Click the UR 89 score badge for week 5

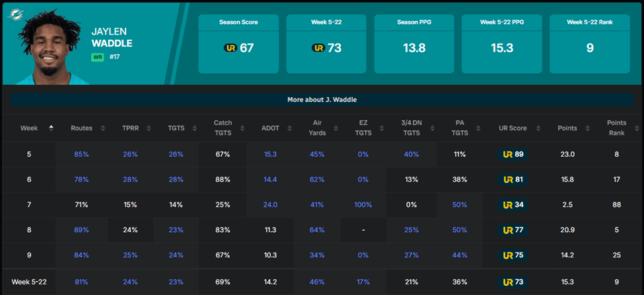point(513,154)
